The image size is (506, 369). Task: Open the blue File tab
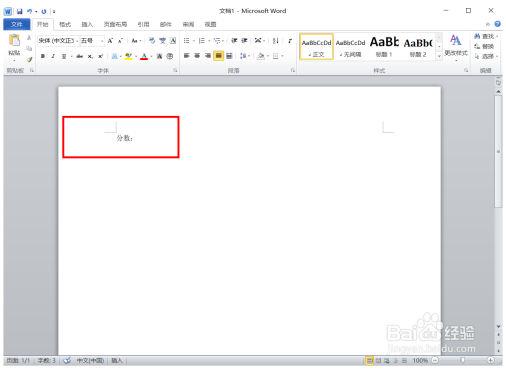(17, 24)
